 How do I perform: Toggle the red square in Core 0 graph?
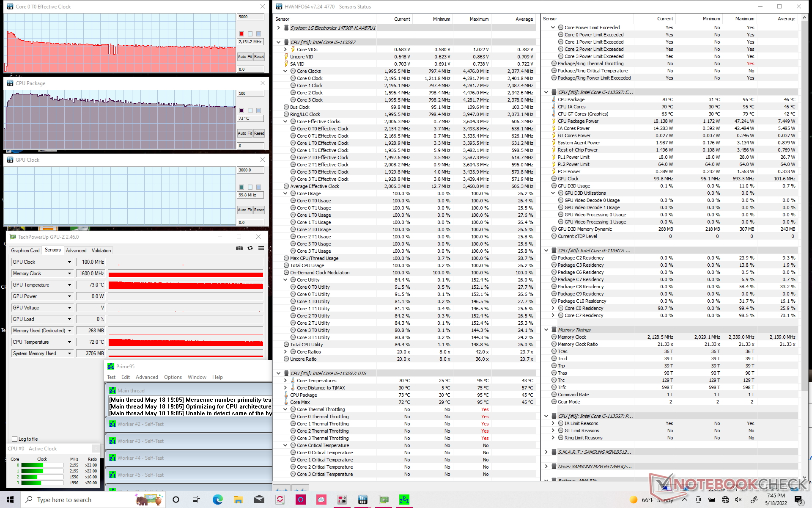coord(242,34)
